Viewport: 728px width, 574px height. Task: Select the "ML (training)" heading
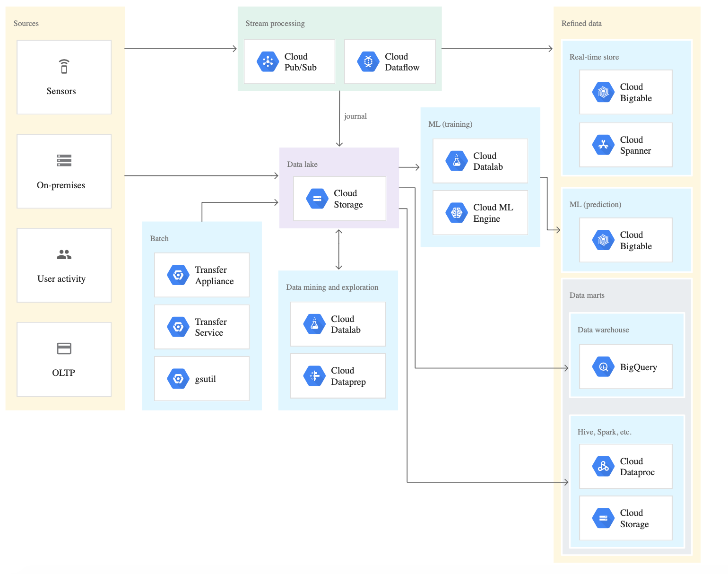451,124
